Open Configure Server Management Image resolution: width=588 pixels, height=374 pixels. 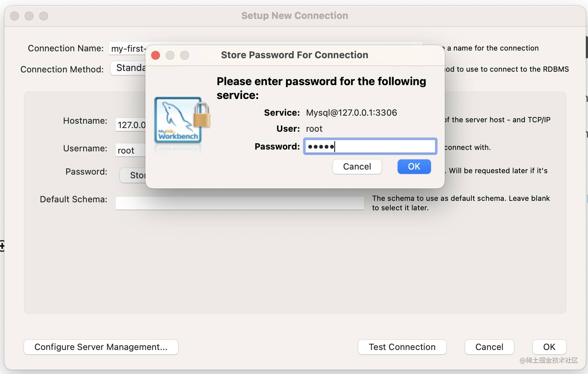[101, 347]
